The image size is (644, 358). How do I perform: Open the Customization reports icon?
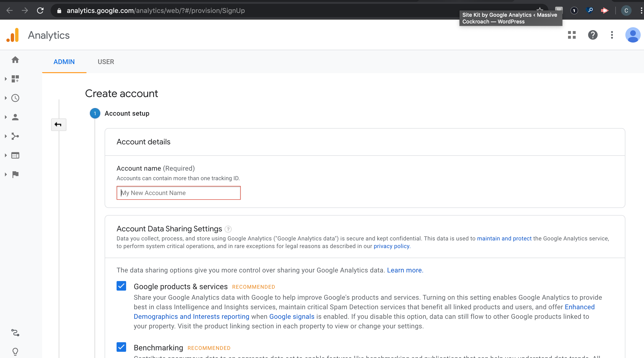tap(16, 79)
